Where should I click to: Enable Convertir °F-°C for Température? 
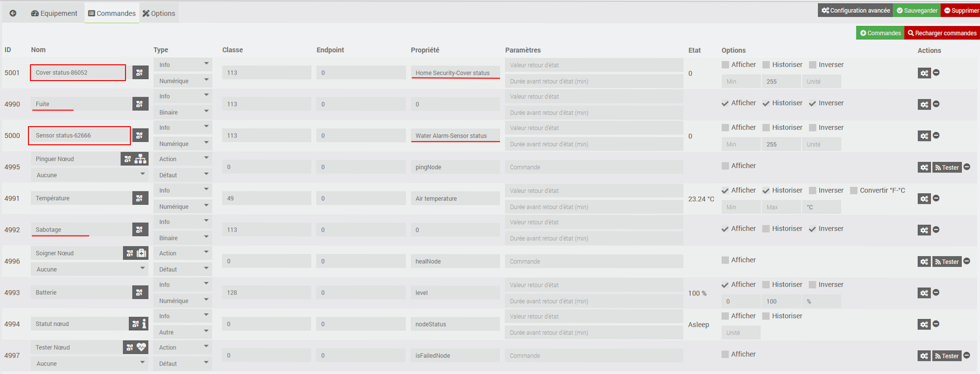[x=854, y=190]
